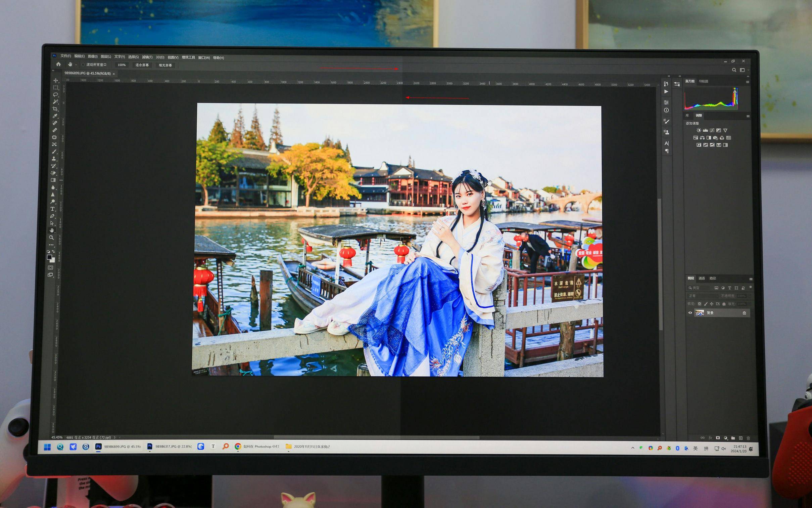
Task: Select the Eyedropper tool
Action: [55, 116]
